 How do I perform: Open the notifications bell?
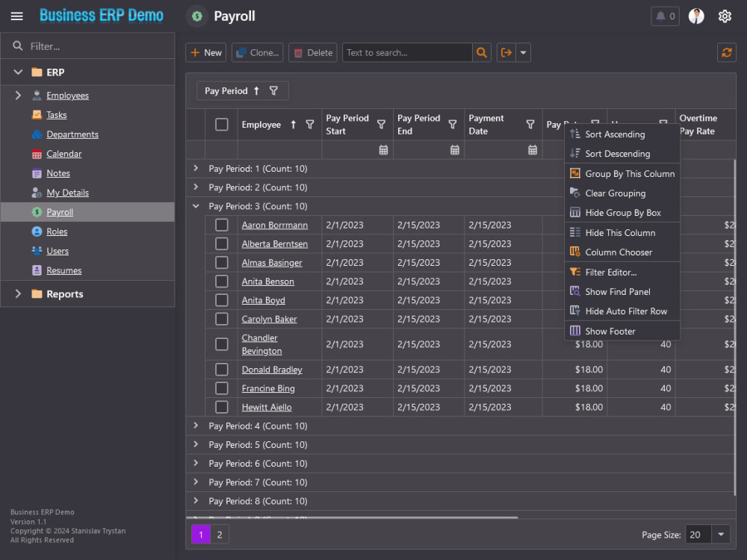pos(665,16)
